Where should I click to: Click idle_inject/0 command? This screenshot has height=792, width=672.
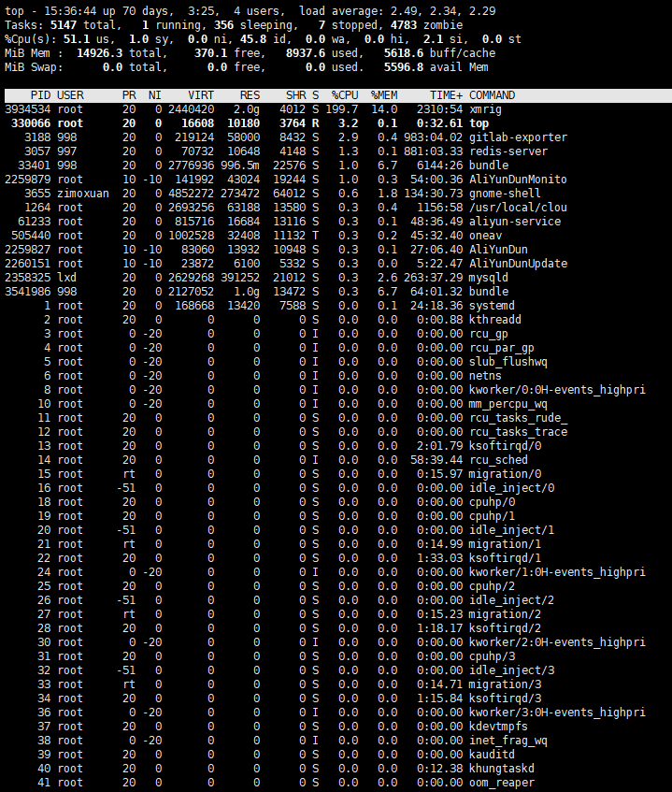511,488
